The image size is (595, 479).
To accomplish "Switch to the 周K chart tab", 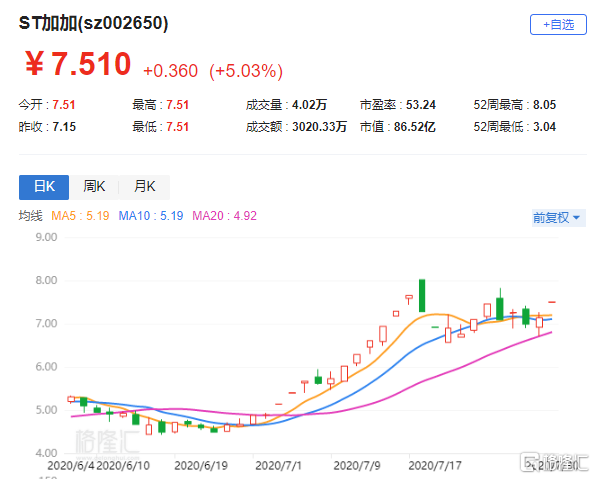I will pos(94,187).
